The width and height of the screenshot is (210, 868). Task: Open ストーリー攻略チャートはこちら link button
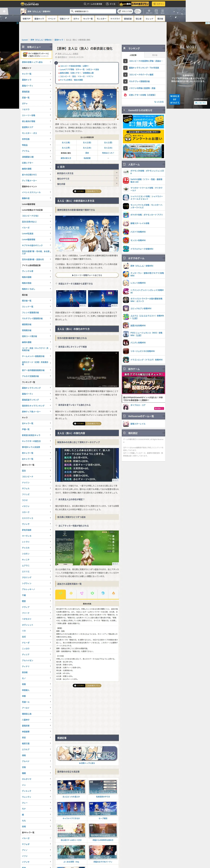[x=87, y=275]
